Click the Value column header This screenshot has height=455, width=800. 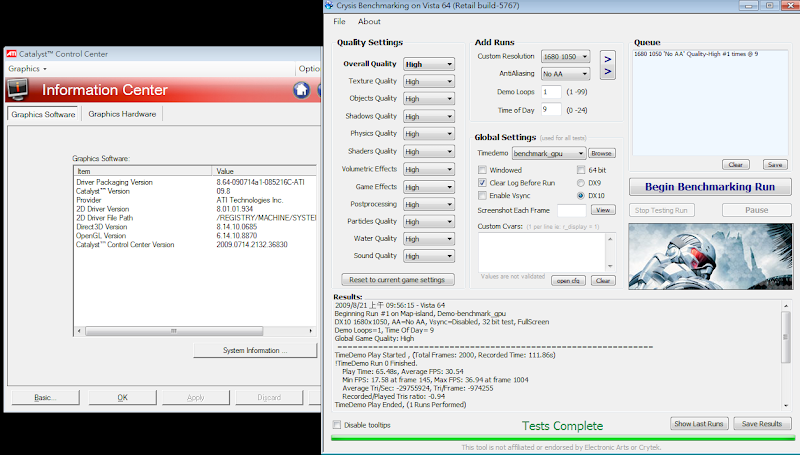click(264, 171)
